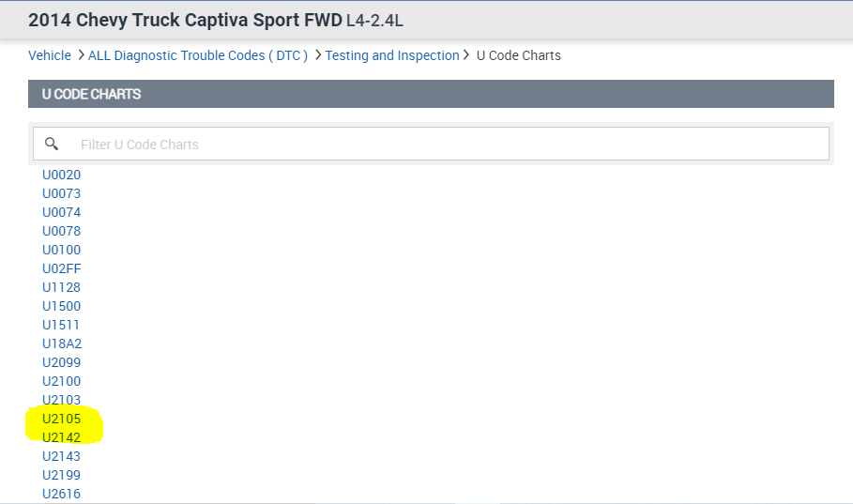Screen dimensions: 853x504
Task: Open the U1128 code chart
Action: (x=62, y=287)
